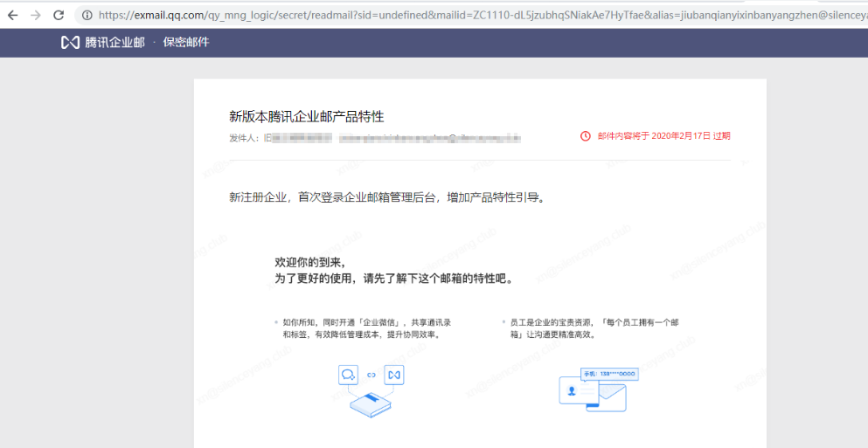The width and height of the screenshot is (868, 448).
Task: Click the WeChat Work chat bubble icon
Action: [x=349, y=375]
